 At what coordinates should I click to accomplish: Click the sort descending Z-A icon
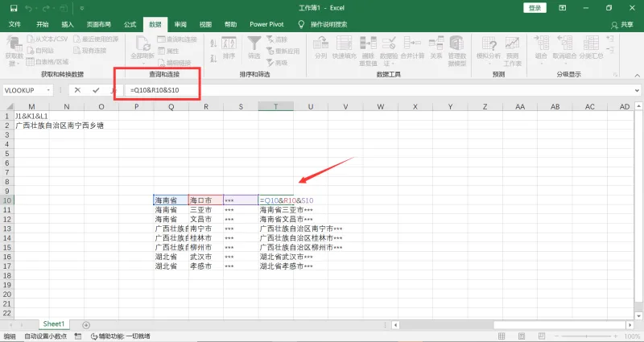(x=213, y=59)
